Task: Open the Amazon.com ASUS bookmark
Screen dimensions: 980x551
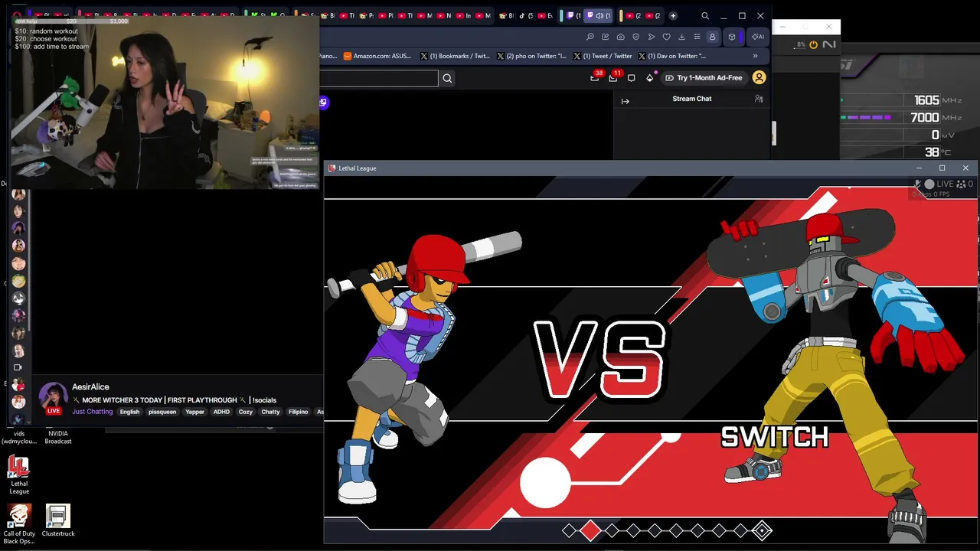Action: (377, 56)
